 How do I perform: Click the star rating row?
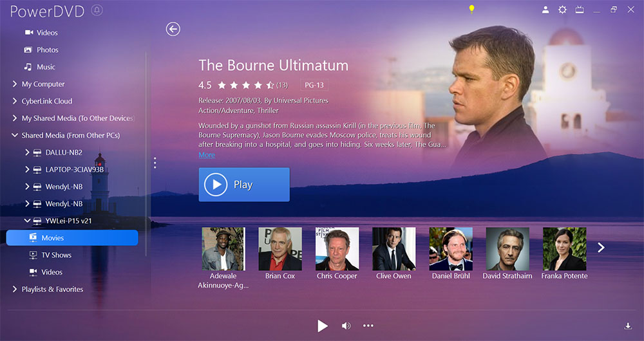pyautogui.click(x=245, y=85)
